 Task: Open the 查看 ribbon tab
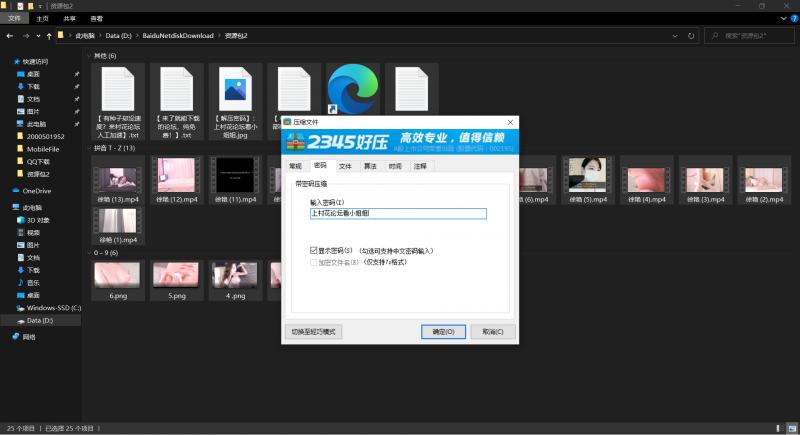tap(96, 18)
